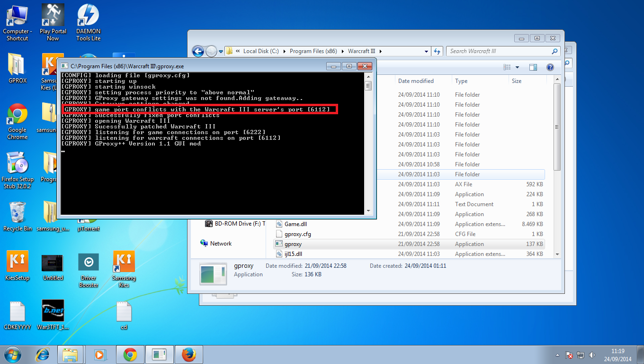This screenshot has width=644, height=364.
Task: Open Firefox from the taskbar
Action: 189,355
